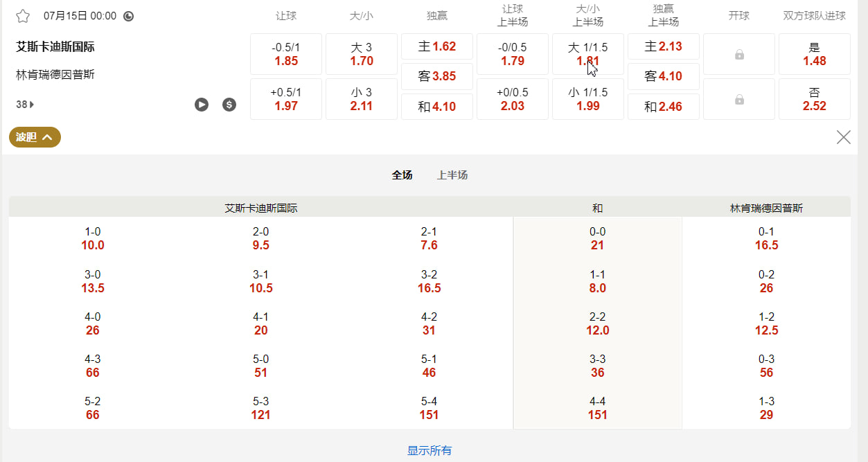Open 林肯瑞德因普斯 team name in match row
Viewport: 868px width, 462px height.
coord(55,75)
